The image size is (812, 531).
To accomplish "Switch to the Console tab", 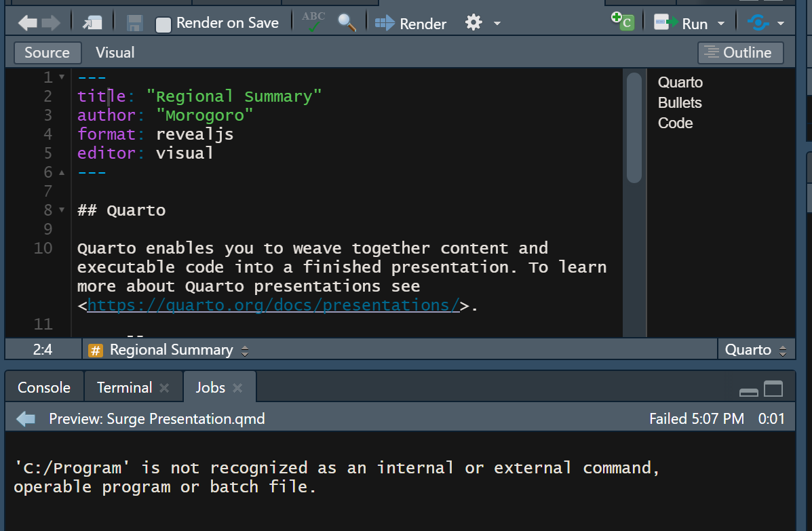I will pyautogui.click(x=44, y=387).
